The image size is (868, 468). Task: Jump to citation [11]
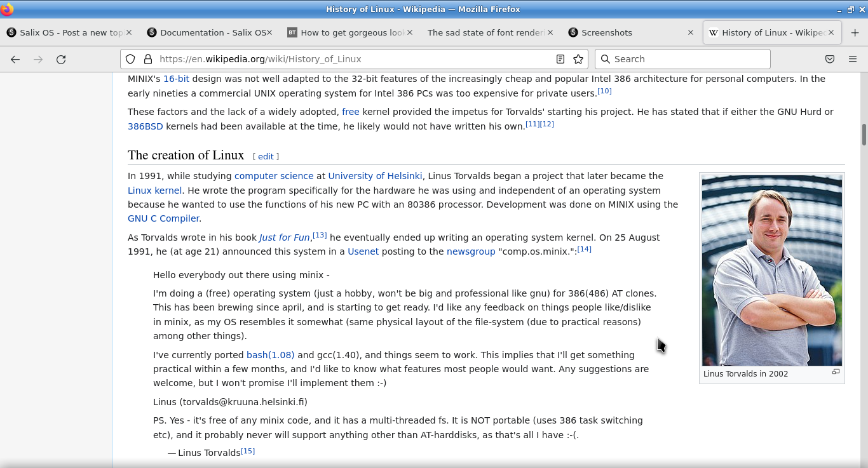pyautogui.click(x=532, y=124)
